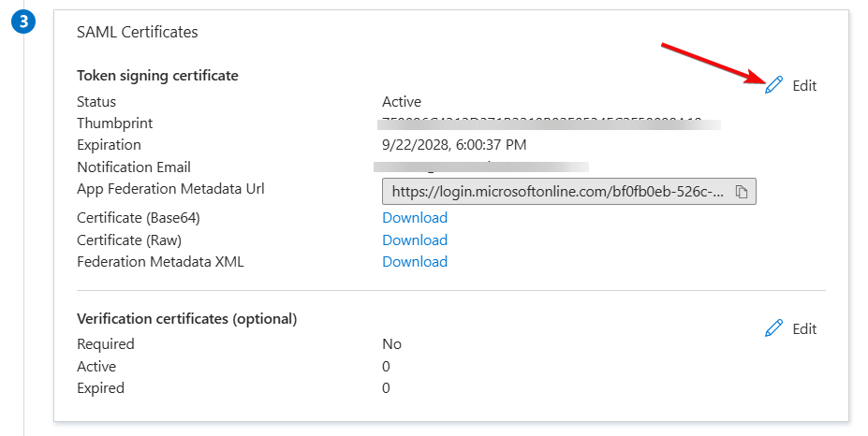Screen dimensions: 868x436
Task: Download the Federation Metadata XML
Action: coord(415,262)
